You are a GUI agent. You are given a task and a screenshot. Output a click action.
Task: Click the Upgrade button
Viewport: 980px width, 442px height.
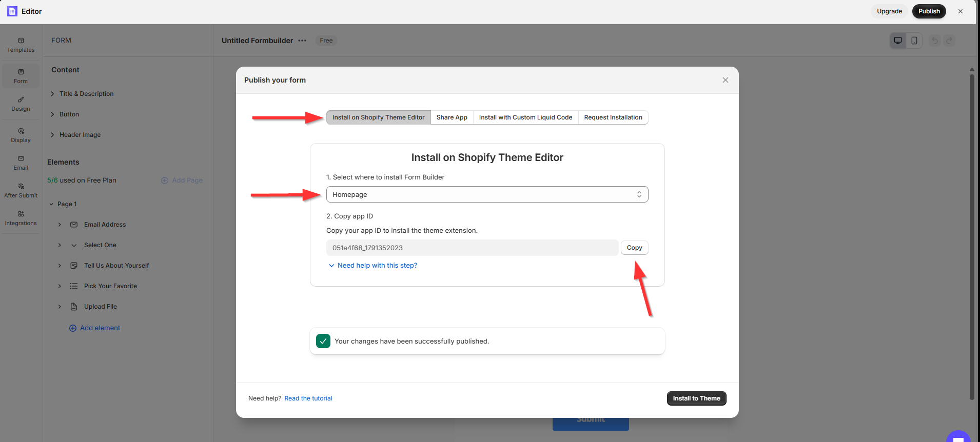tap(889, 11)
